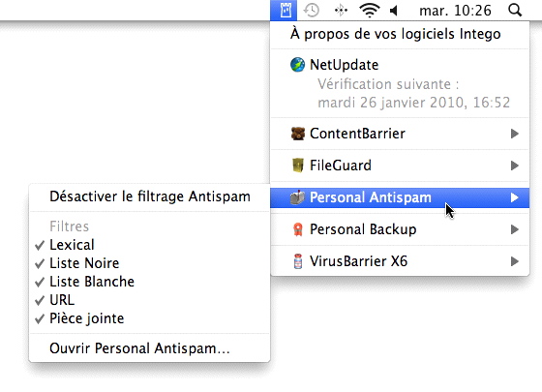Expand the Personal Backup submenu arrow
This screenshot has height=392, width=542.
[514, 229]
